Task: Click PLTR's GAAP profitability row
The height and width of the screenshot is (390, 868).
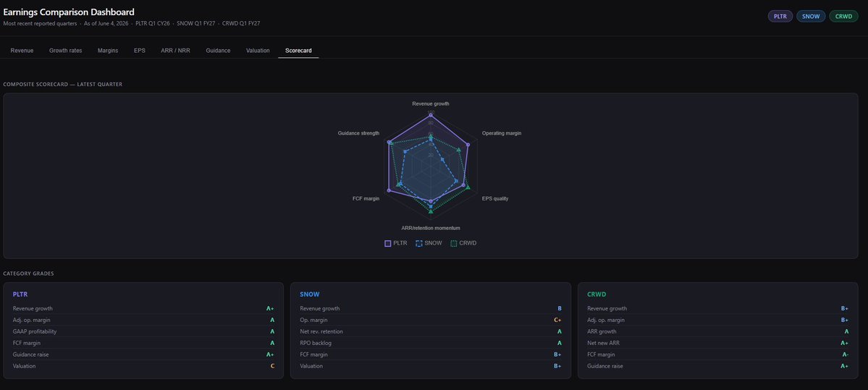Action: point(143,331)
